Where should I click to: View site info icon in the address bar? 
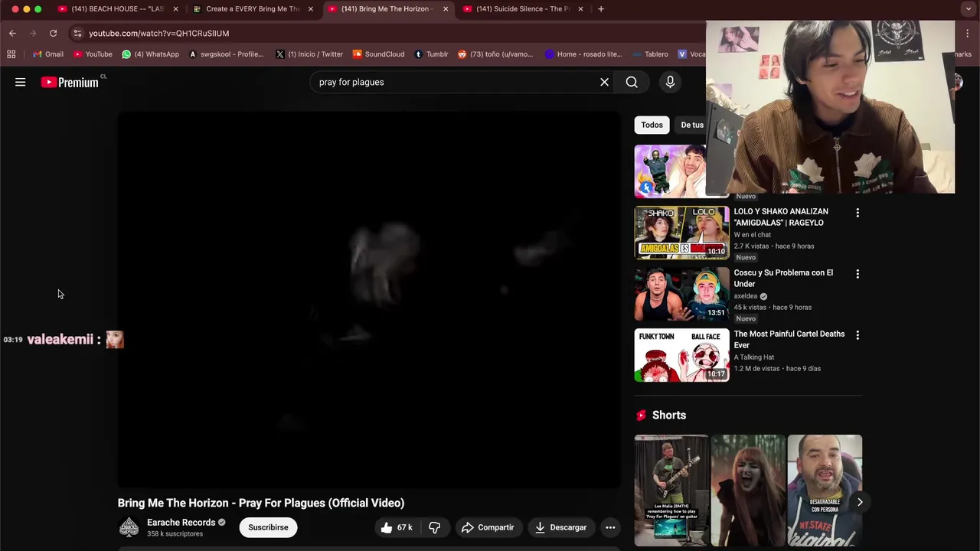pos(77,33)
